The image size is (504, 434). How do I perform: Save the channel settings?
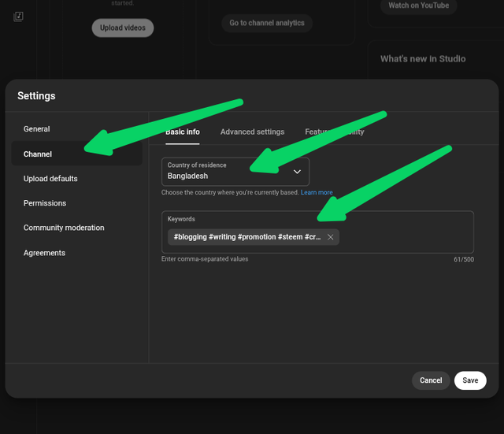click(470, 380)
